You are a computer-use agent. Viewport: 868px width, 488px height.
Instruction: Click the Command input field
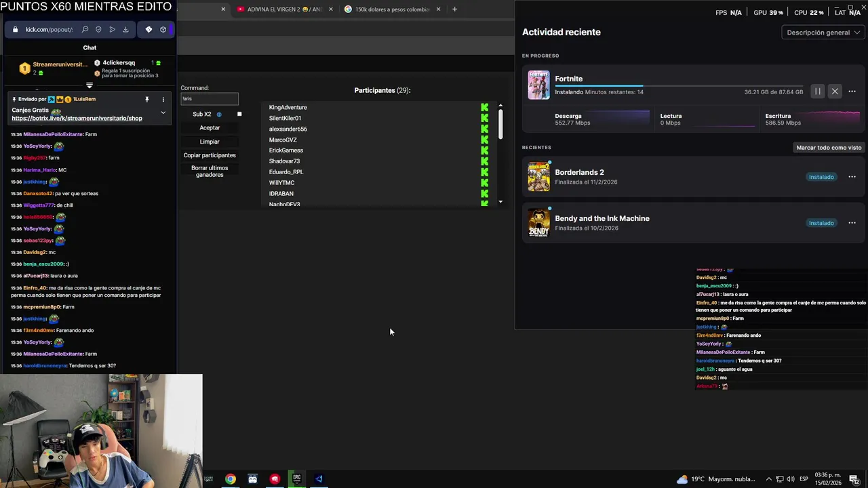pos(210,99)
